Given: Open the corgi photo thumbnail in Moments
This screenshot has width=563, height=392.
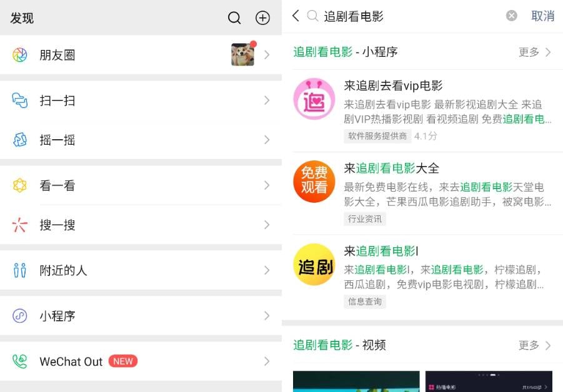Looking at the screenshot, I should [x=242, y=54].
